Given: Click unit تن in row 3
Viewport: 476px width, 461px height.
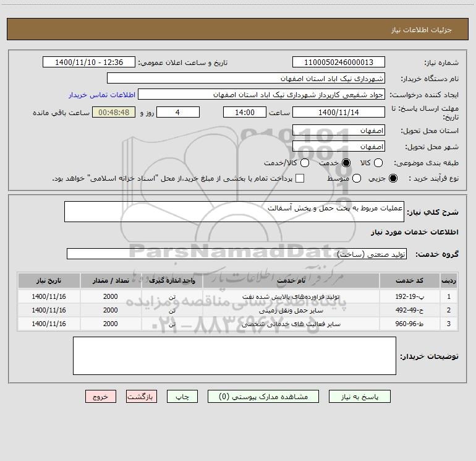Looking at the screenshot, I should (x=172, y=324).
